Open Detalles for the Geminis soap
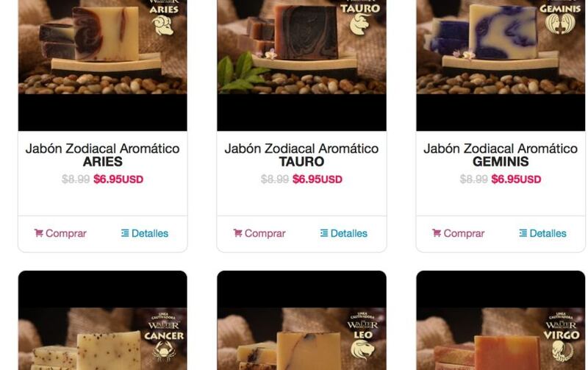This screenshot has height=370, width=588. tap(542, 233)
